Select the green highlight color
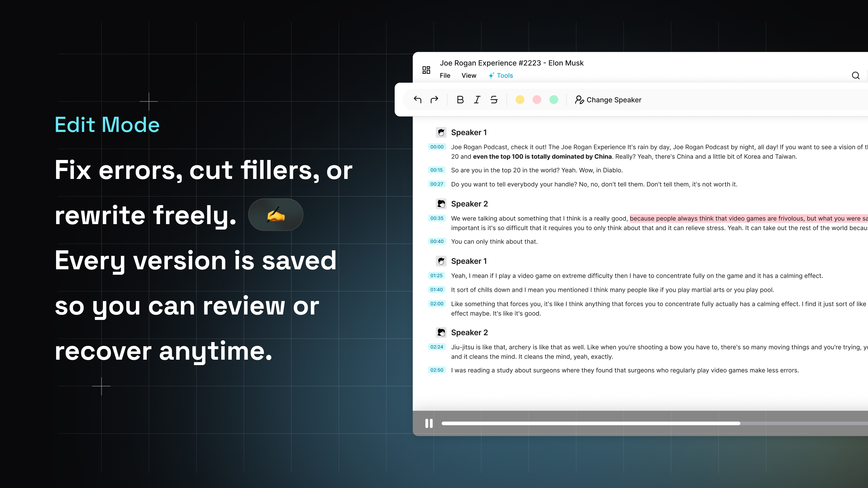This screenshot has width=868, height=488. [554, 100]
